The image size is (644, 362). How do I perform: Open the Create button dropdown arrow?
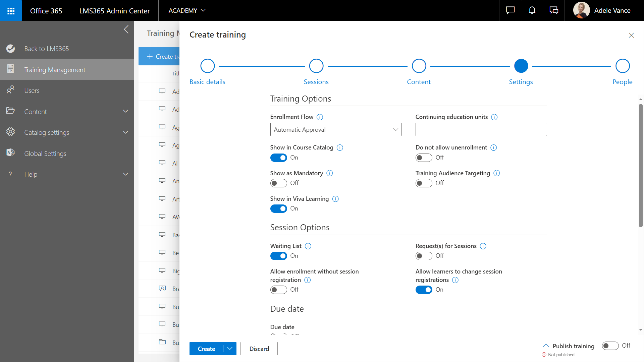(x=230, y=349)
